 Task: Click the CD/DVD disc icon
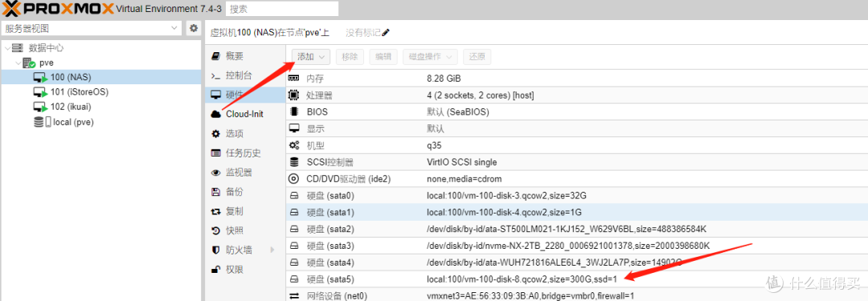click(294, 179)
